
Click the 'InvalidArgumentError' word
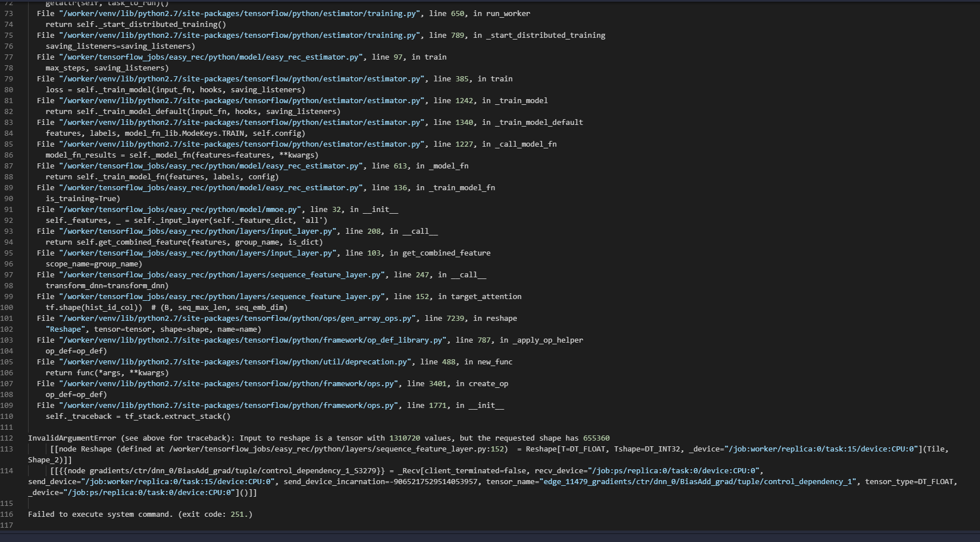(72, 438)
